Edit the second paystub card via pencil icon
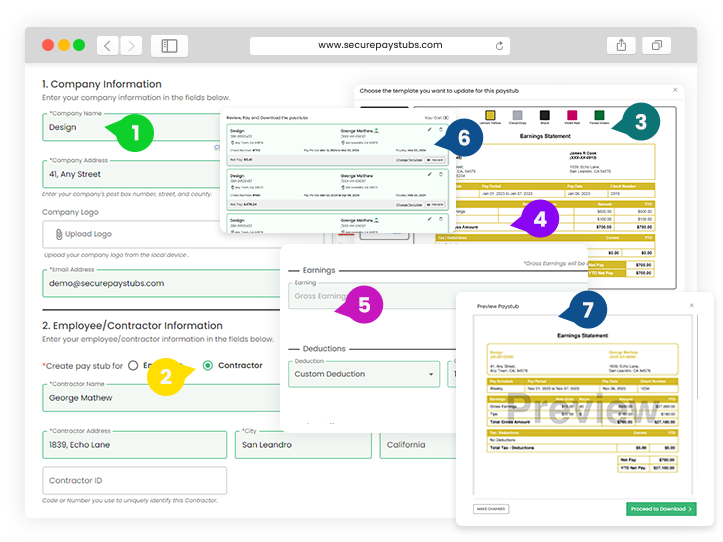 pos(430,174)
